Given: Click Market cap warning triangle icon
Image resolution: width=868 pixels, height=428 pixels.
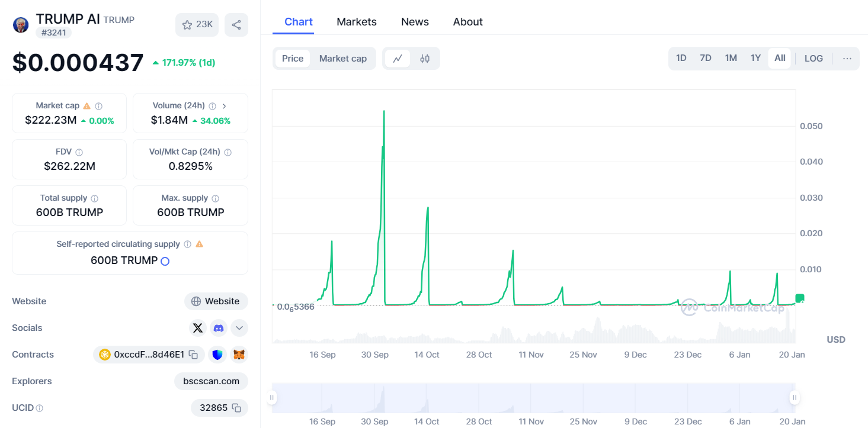Looking at the screenshot, I should tap(87, 106).
